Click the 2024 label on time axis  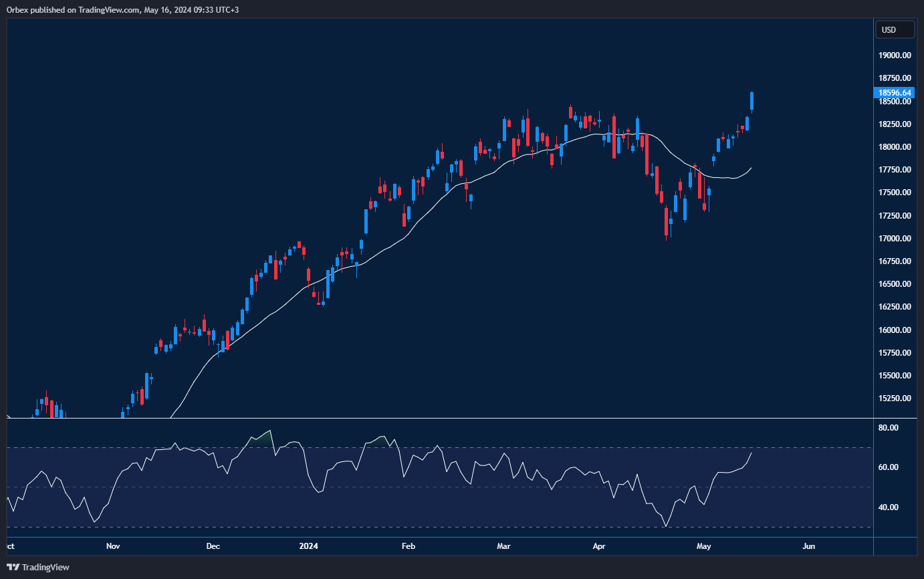coord(308,546)
